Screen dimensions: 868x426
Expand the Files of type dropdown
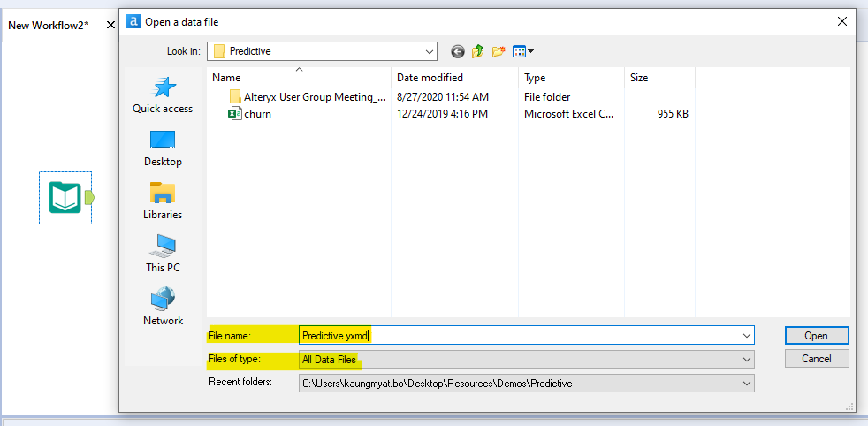(747, 360)
